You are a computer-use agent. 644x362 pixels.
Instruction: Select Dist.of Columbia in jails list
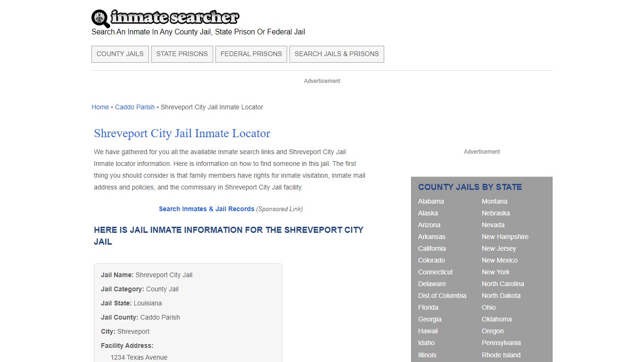[442, 296]
